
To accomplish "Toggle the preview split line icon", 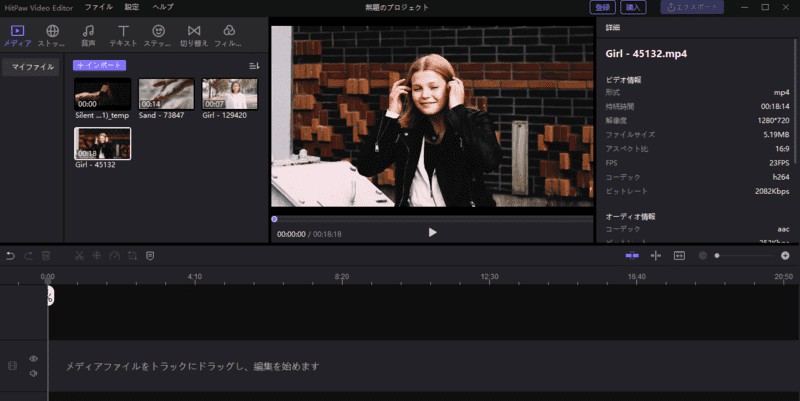I will (656, 256).
